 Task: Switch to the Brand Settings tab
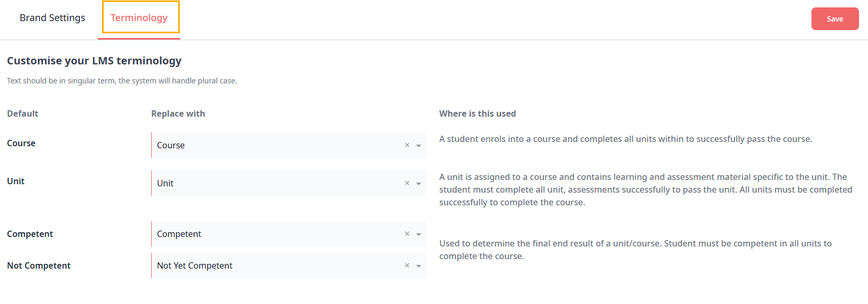(52, 18)
